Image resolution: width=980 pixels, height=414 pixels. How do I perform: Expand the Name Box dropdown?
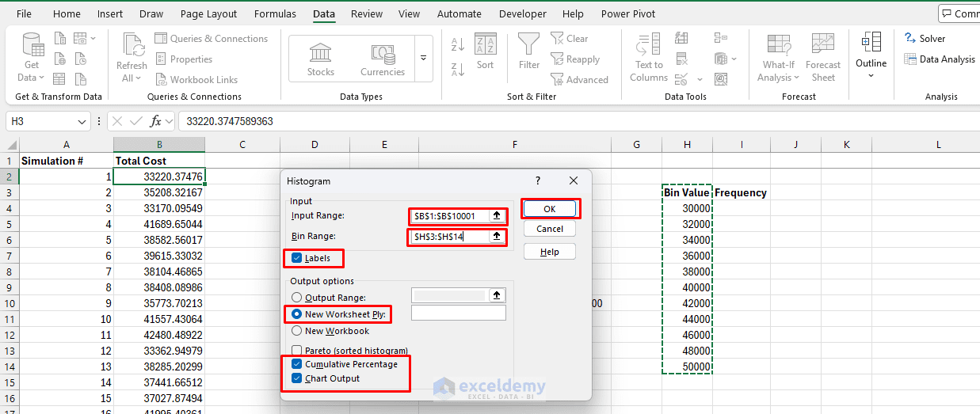(82, 121)
